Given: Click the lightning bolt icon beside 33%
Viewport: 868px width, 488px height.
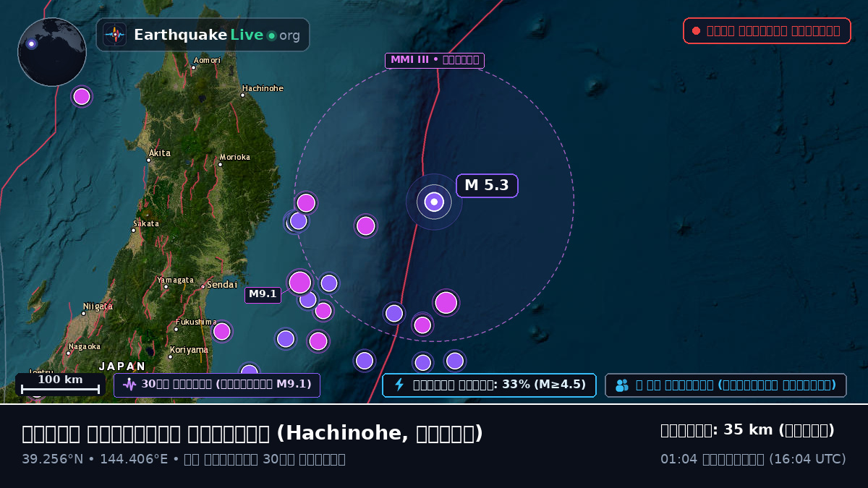Looking at the screenshot, I should coord(399,385).
